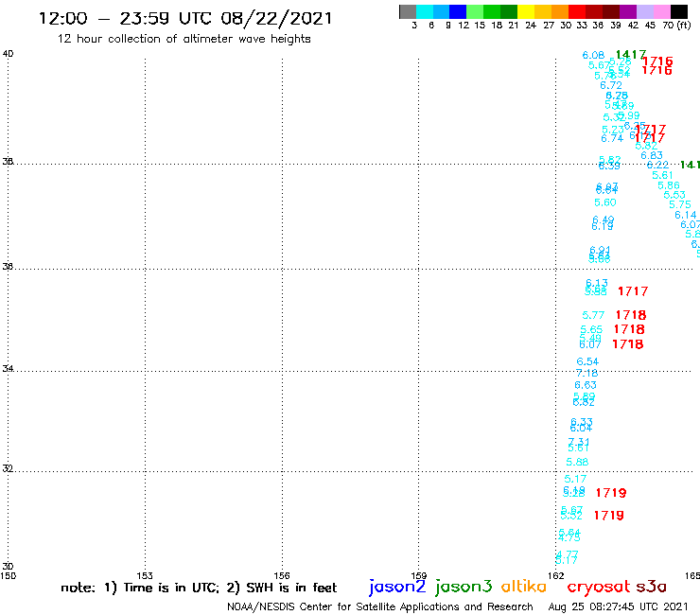Click the lavender swatch in the legend
Screen dimensions: 700x615
(645, 11)
